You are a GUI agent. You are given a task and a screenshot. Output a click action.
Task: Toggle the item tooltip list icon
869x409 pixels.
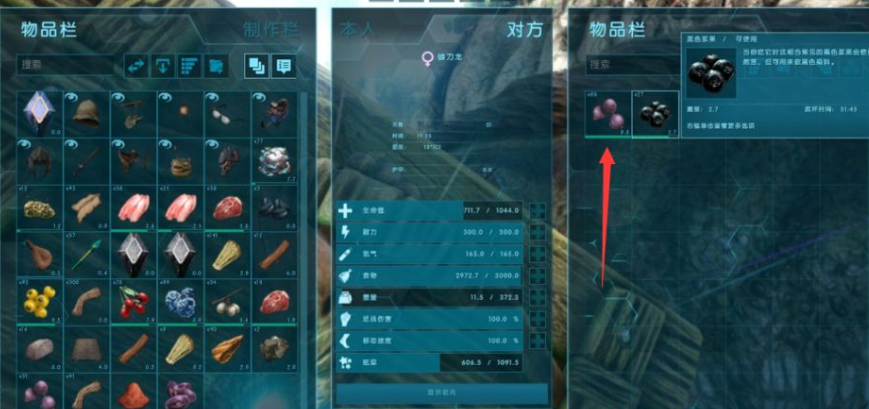pos(283,66)
